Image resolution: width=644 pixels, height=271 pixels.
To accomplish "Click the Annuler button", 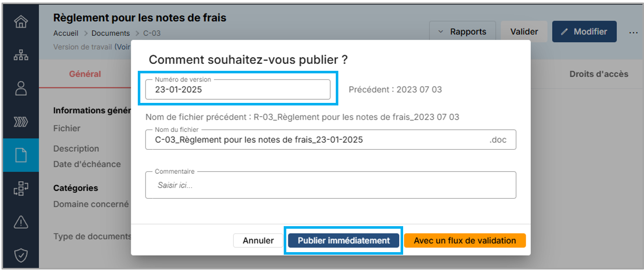I will click(x=258, y=240).
